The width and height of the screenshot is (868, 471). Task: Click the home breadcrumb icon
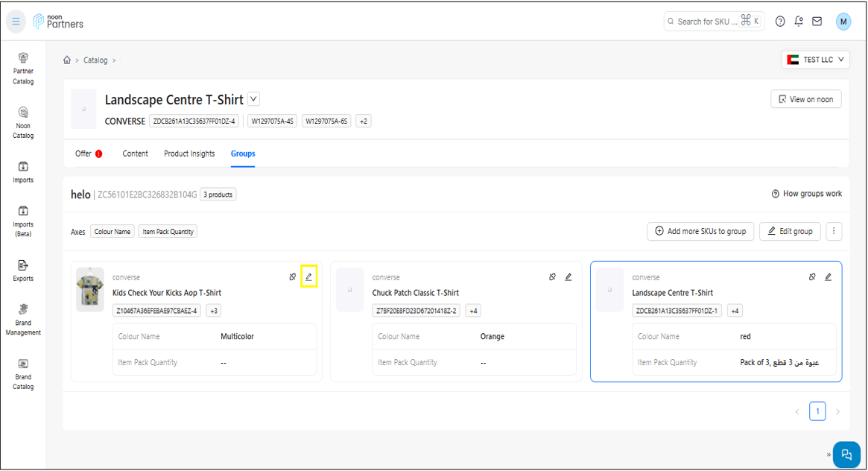[67, 60]
